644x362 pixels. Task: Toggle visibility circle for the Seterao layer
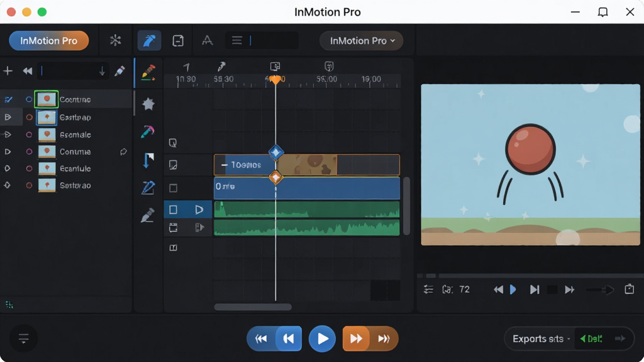[29, 185]
